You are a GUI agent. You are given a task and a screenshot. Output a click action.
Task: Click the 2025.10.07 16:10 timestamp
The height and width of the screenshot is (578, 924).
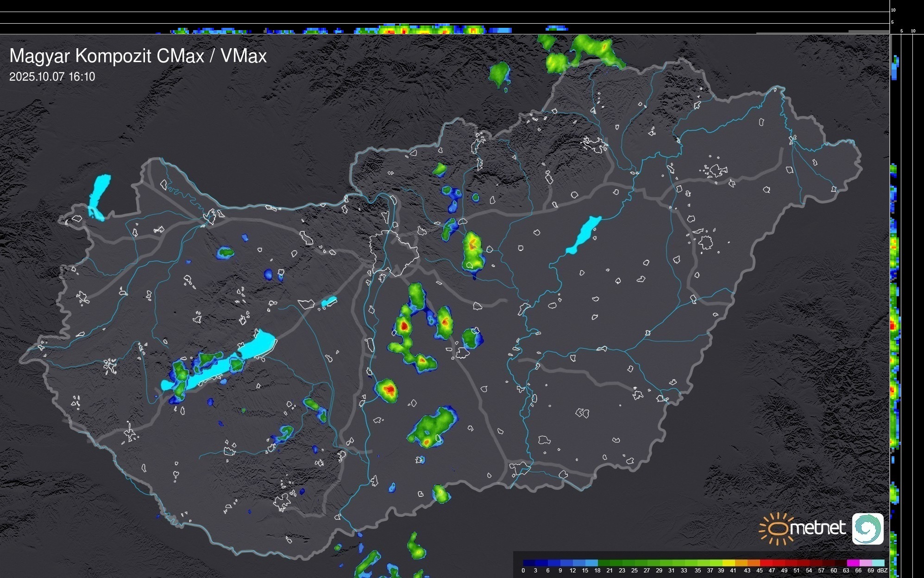tap(52, 77)
